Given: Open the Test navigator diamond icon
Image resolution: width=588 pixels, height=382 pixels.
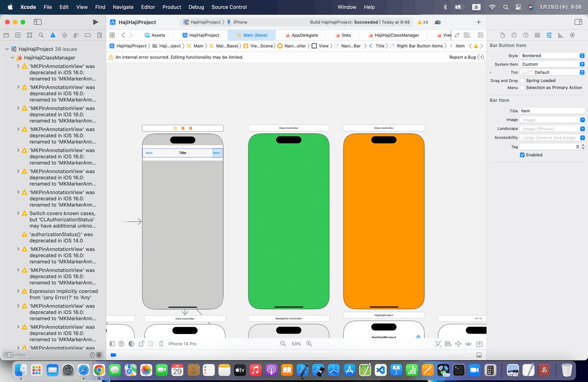Looking at the screenshot, I should 65,35.
